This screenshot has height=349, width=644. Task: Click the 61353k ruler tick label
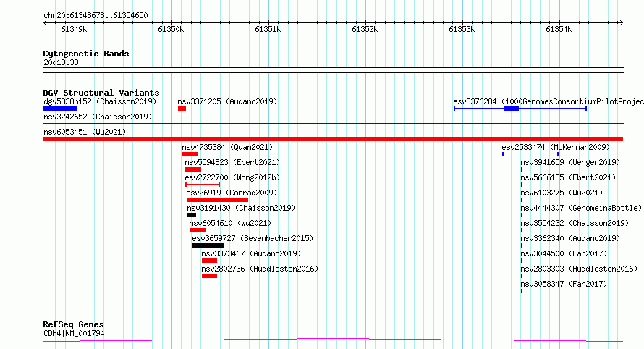462,29
